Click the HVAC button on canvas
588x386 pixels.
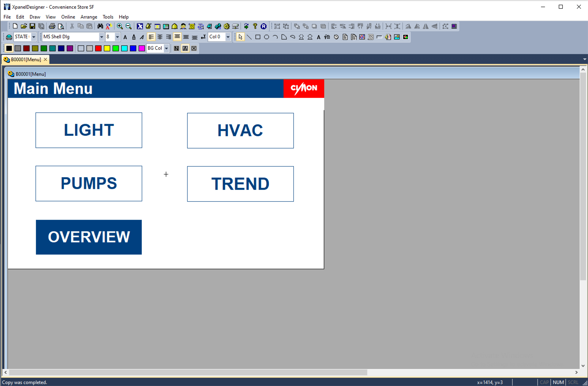tap(240, 130)
